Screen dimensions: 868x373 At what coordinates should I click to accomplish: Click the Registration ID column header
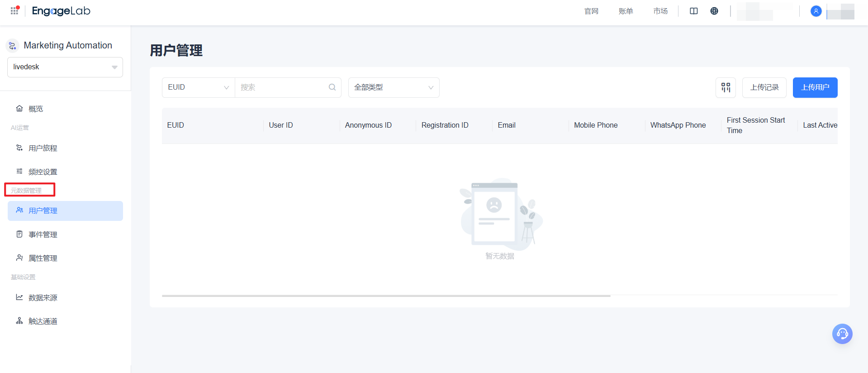pos(454,125)
